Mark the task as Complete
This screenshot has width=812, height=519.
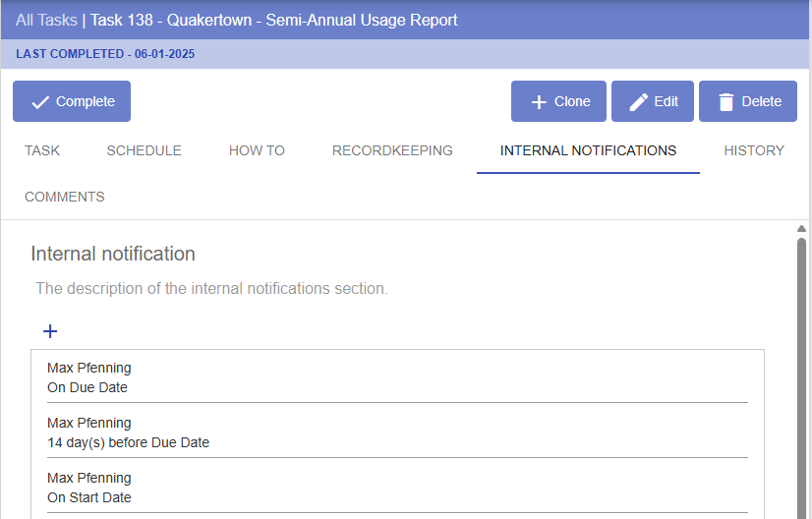(x=72, y=101)
